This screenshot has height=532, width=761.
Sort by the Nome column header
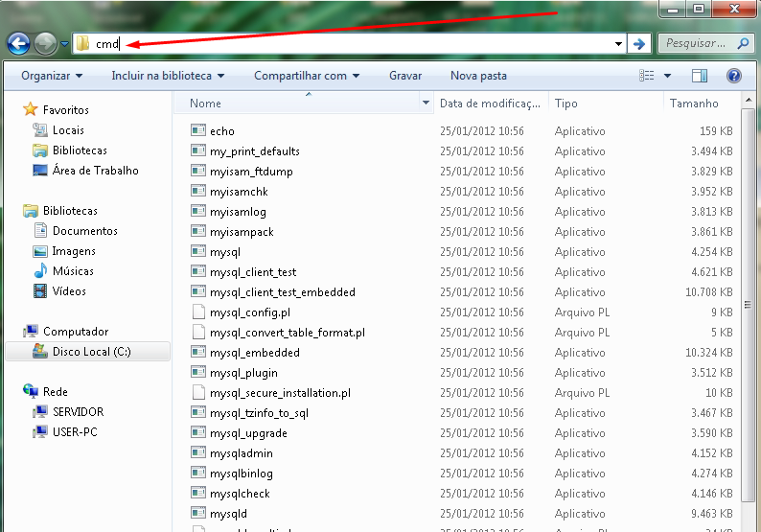coord(297,103)
